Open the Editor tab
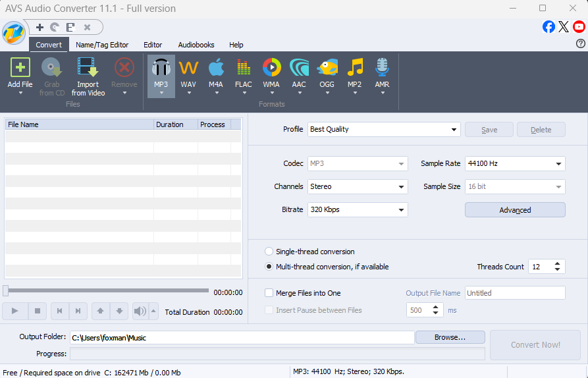This screenshot has width=588, height=378. (153, 45)
